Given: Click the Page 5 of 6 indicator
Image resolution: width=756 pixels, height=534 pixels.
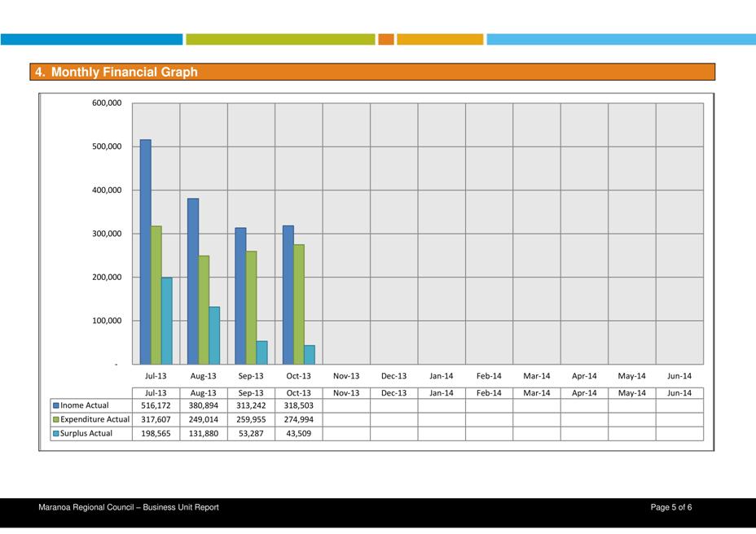Looking at the screenshot, I should [x=671, y=508].
